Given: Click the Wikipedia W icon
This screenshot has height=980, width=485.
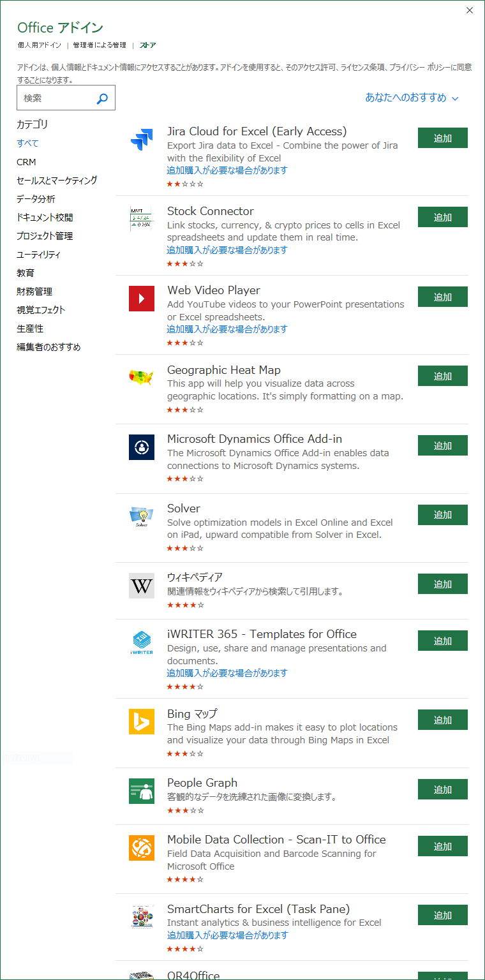Looking at the screenshot, I should tap(142, 586).
